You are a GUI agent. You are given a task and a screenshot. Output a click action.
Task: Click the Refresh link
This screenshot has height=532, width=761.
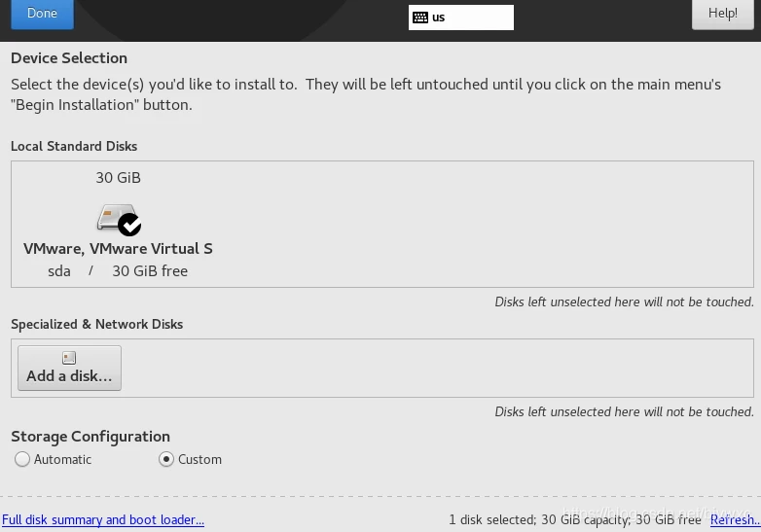tap(735, 520)
